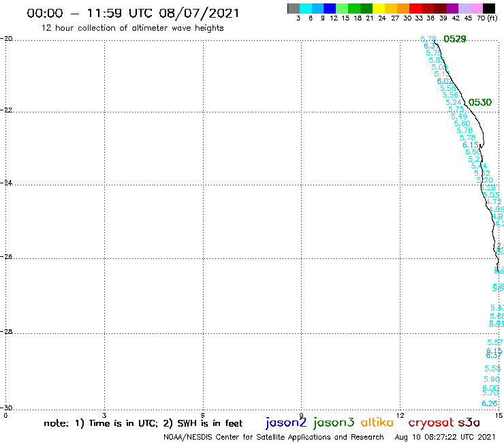Select the orange 30 ft legend swatch
The width and height of the screenshot is (504, 443).
[403, 8]
